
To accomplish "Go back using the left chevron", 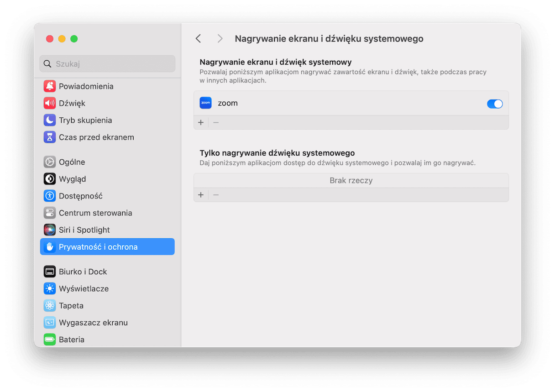I will pyautogui.click(x=198, y=39).
